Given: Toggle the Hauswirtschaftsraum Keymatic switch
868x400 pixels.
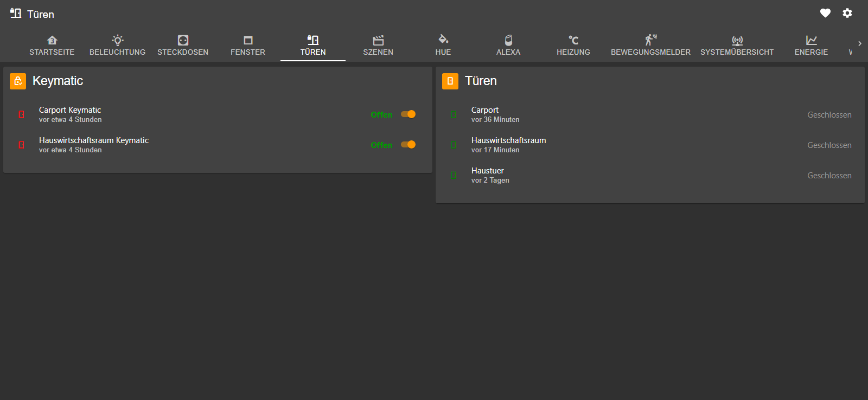Looking at the screenshot, I should click(408, 145).
